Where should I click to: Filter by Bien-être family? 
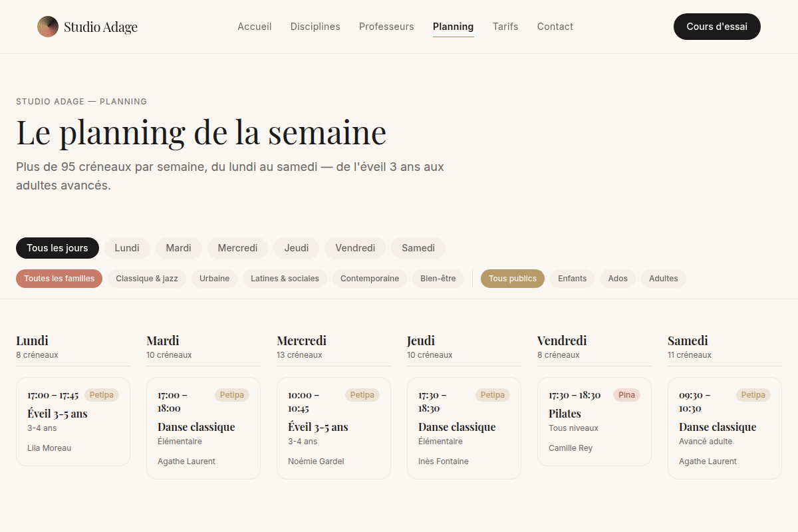pos(438,279)
